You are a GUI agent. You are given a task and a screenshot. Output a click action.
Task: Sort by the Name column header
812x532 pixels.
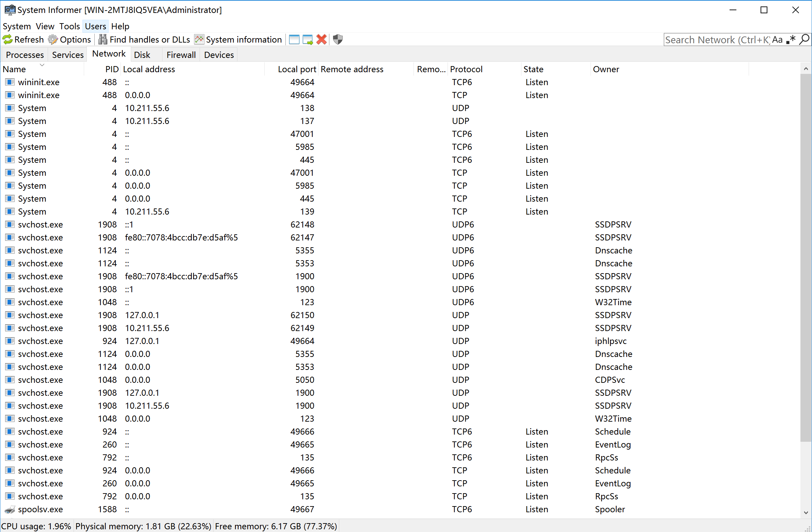[x=14, y=69]
